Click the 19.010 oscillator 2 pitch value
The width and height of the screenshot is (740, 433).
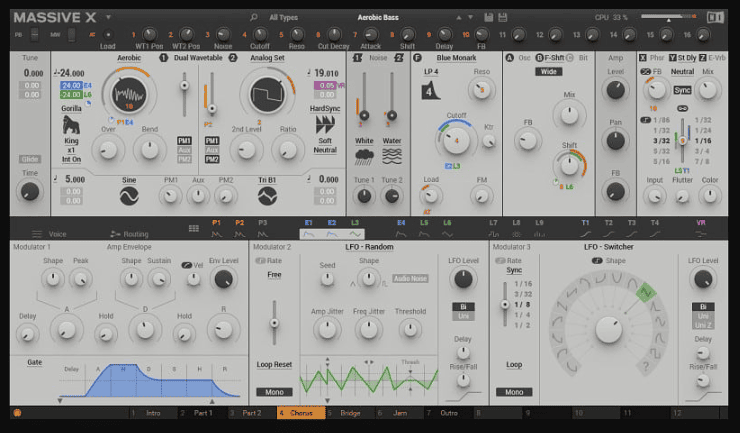pyautogui.click(x=326, y=73)
